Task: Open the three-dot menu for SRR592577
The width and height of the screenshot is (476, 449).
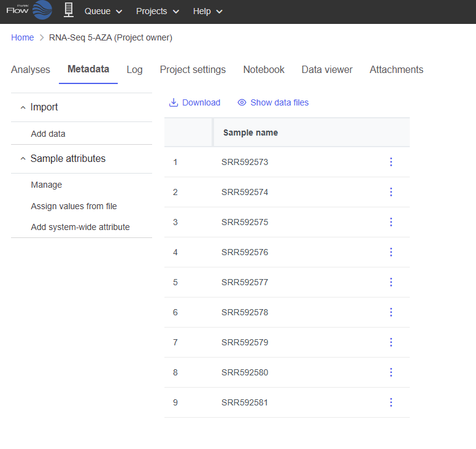Action: point(391,282)
